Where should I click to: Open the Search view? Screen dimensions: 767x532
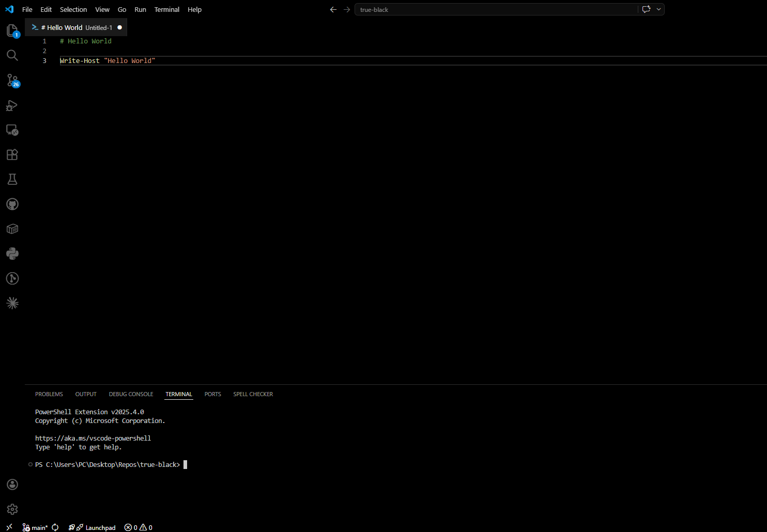[12, 55]
